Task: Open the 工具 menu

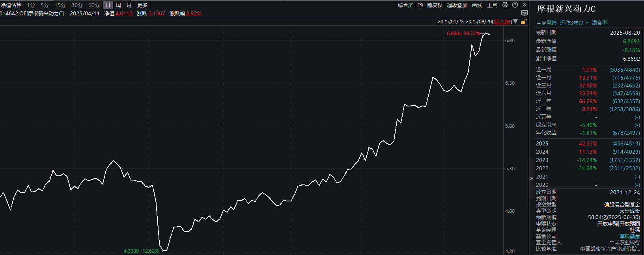Action: tap(492, 5)
